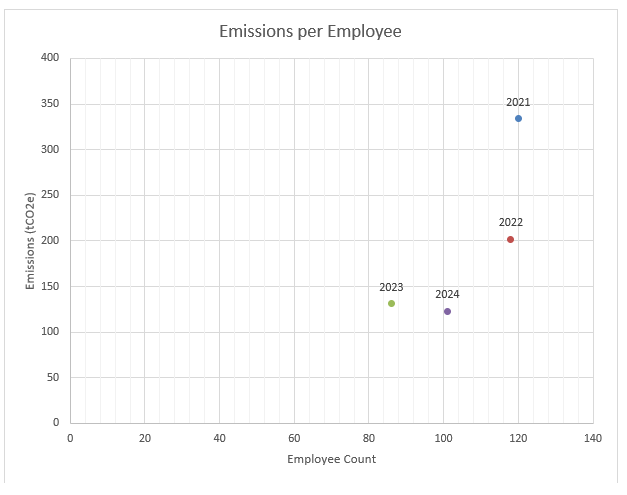
Task: Click the "Employee Count" horizontal axis title
Action: [331, 459]
